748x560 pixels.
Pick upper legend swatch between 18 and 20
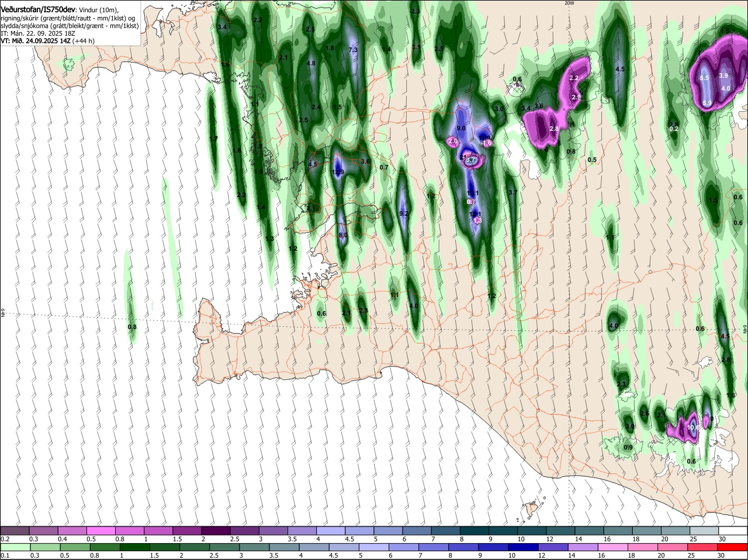click(x=647, y=530)
